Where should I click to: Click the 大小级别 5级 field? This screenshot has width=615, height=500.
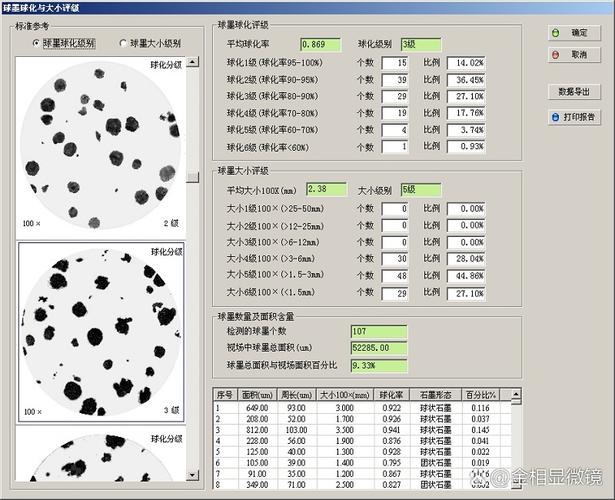click(421, 190)
